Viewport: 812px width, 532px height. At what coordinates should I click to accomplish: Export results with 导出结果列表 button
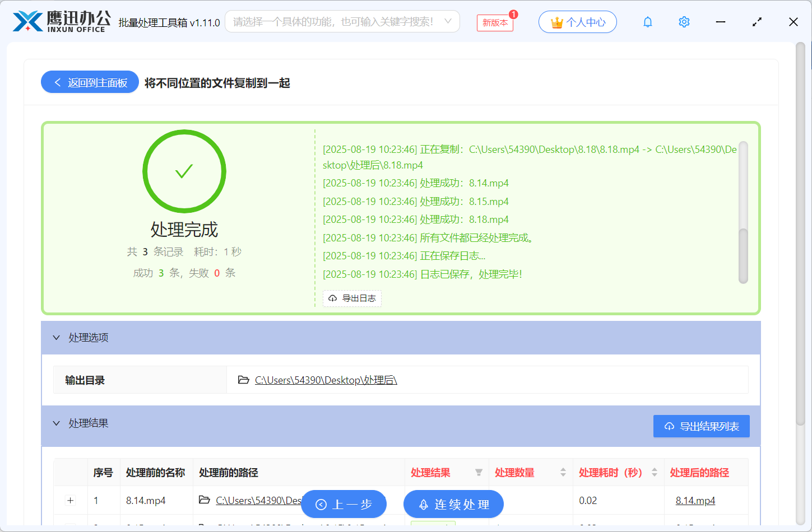[702, 426]
